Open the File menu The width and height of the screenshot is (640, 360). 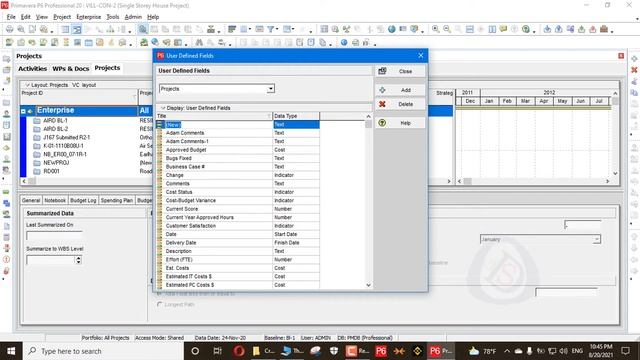click(11, 17)
